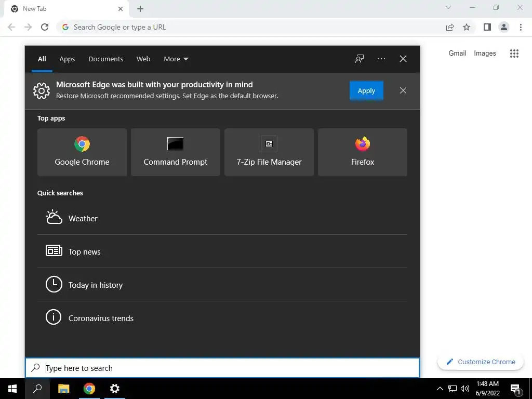Click the Customize Chrome button
This screenshot has height=399, width=532.
pos(481,362)
